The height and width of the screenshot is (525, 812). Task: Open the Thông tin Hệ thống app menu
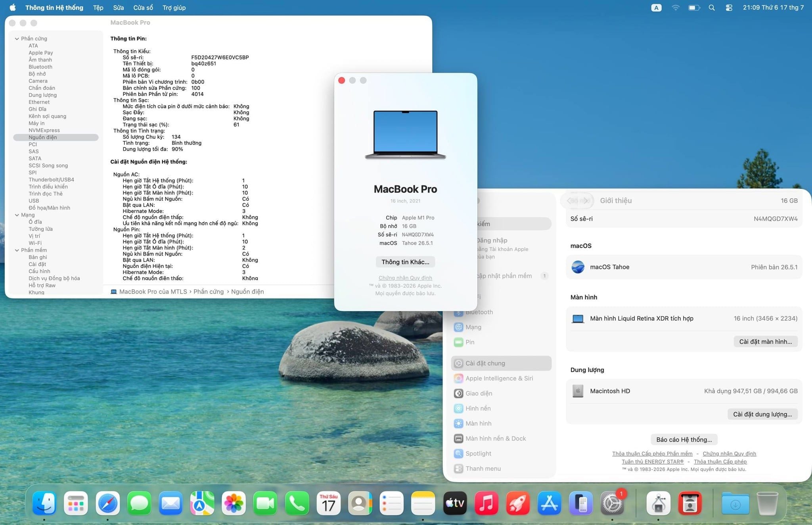click(x=54, y=8)
